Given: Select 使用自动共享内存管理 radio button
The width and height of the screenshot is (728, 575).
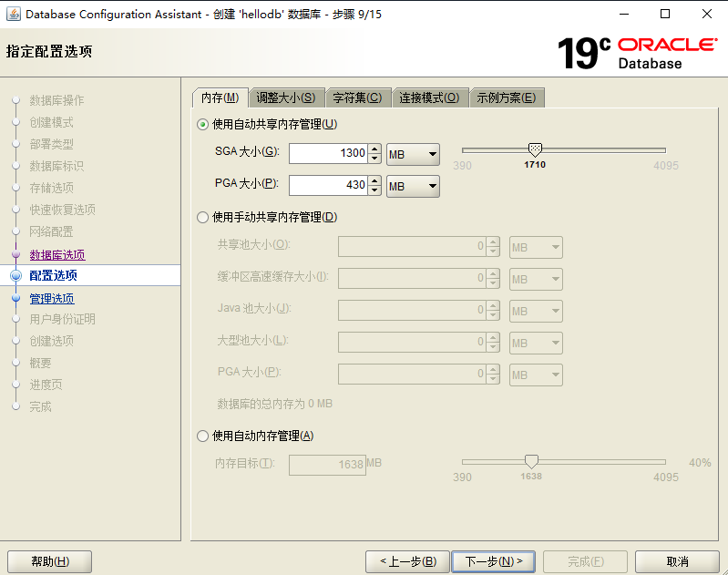Looking at the screenshot, I should (202, 125).
